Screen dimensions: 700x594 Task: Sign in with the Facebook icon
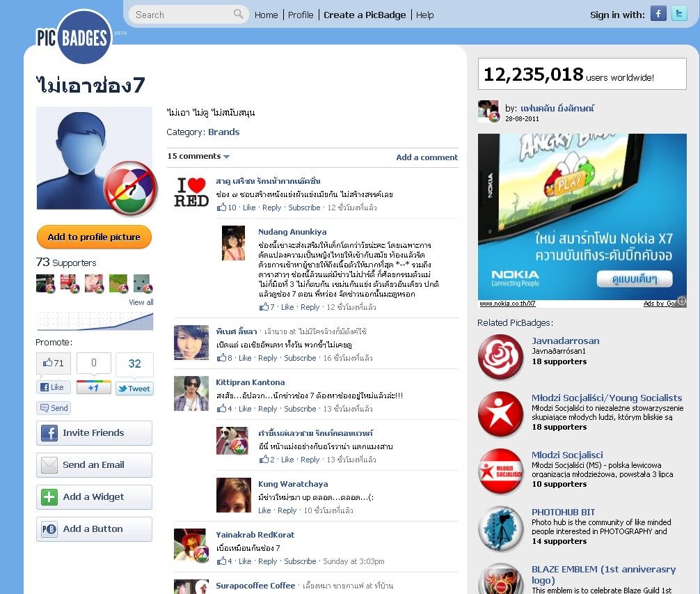(658, 13)
